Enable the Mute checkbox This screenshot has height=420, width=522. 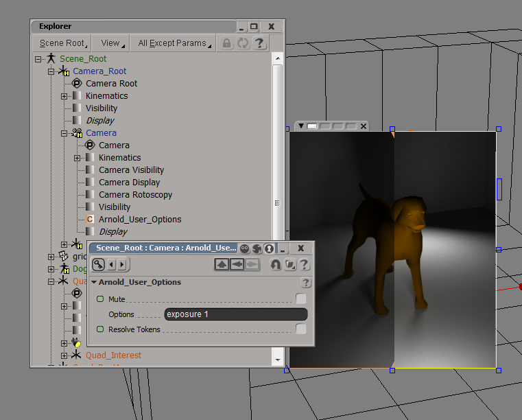300,299
